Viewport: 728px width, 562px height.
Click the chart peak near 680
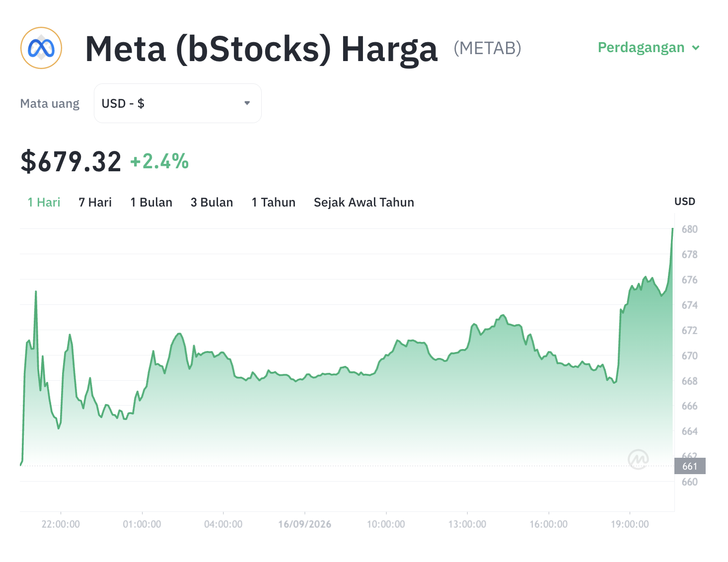click(672, 229)
